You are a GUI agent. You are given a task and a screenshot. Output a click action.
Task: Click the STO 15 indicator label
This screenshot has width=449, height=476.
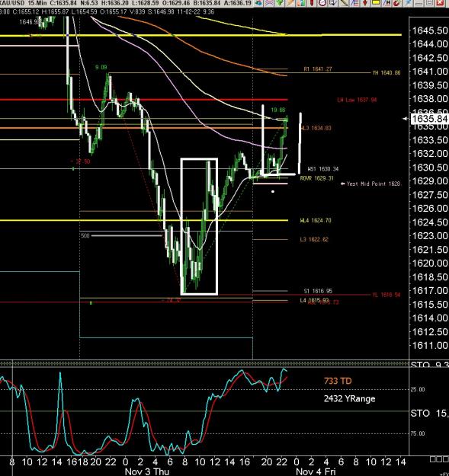[429, 413]
